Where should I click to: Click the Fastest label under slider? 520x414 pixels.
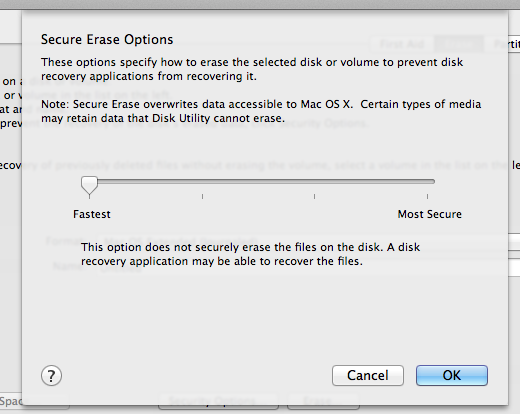tap(92, 214)
